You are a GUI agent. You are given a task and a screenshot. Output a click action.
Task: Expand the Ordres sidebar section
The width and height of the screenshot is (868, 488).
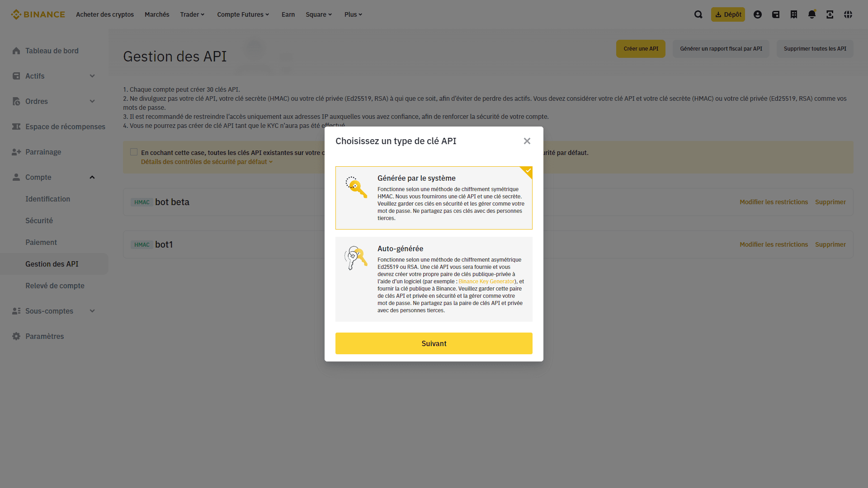coord(92,101)
